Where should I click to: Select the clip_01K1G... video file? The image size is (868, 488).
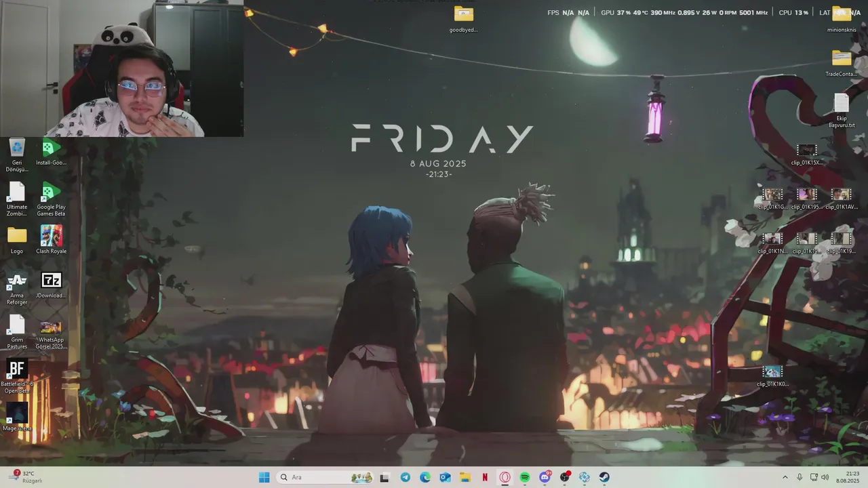(772, 199)
